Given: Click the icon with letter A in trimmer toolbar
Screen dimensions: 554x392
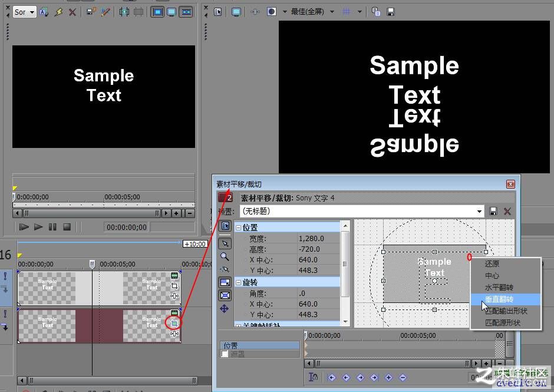Looking at the screenshot, I should tap(44, 12).
